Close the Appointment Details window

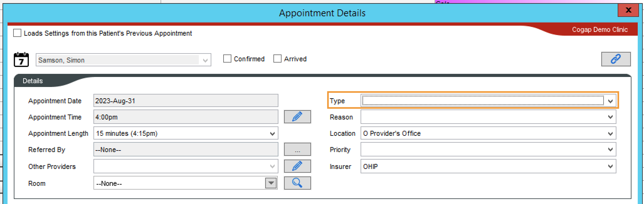[x=628, y=10]
